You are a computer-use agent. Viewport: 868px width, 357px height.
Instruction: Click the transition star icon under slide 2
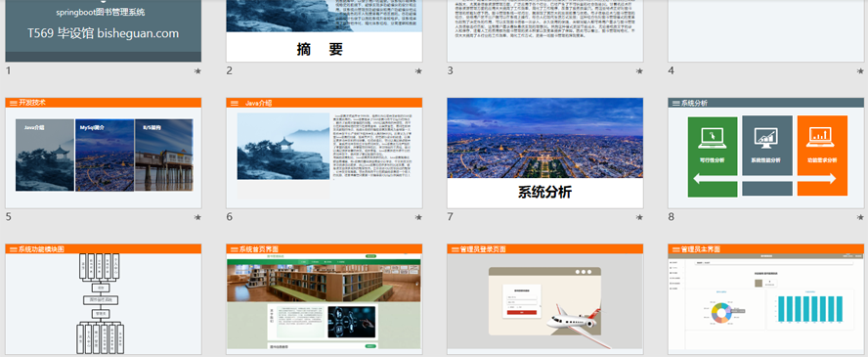418,71
